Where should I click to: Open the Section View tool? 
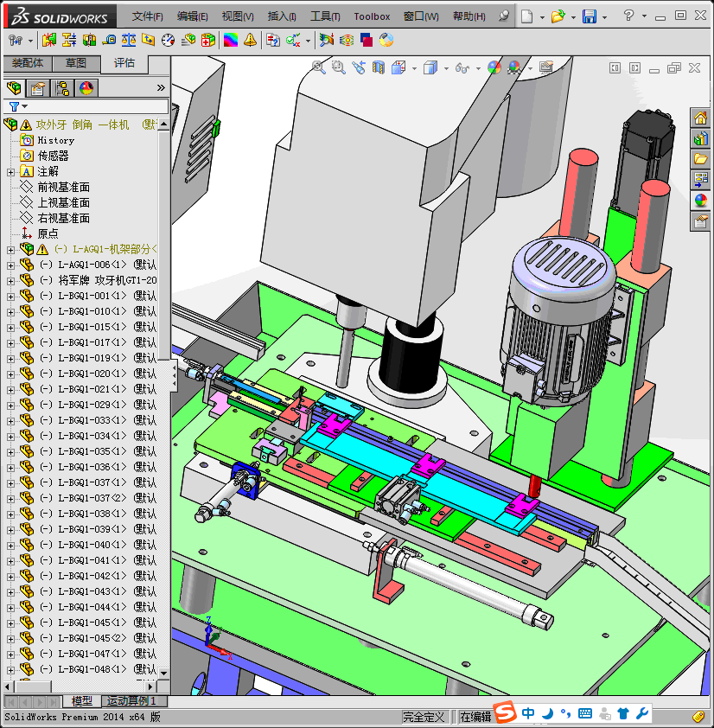pos(379,67)
